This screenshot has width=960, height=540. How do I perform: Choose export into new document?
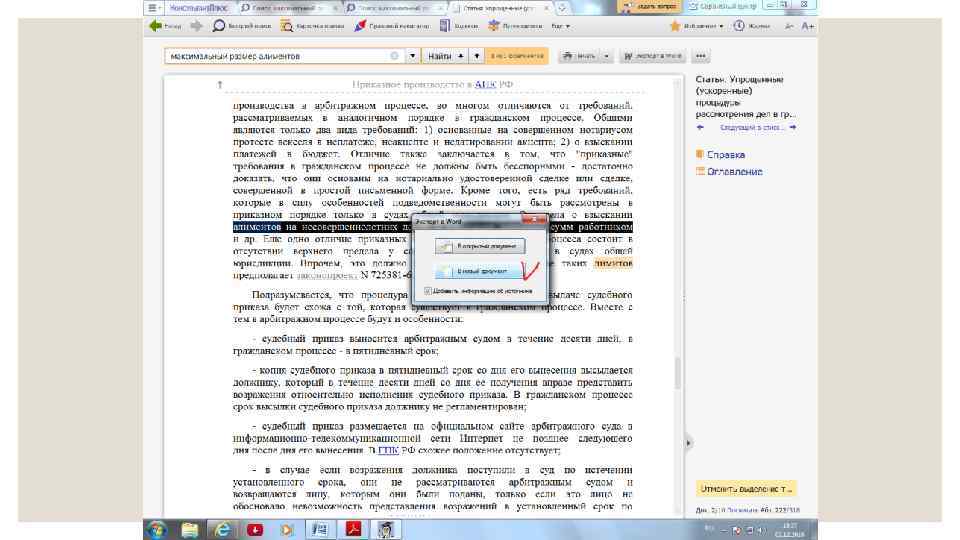[x=480, y=271]
